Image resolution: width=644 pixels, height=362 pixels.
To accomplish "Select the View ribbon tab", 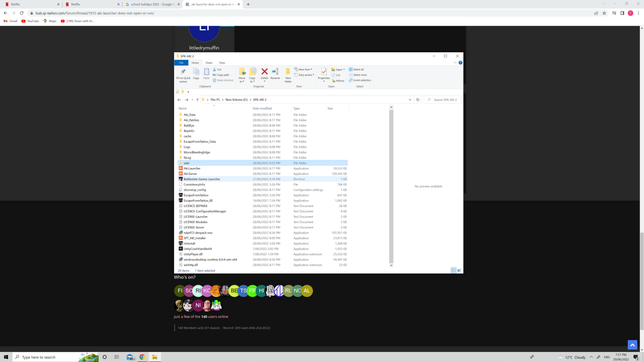I will pyautogui.click(x=222, y=63).
